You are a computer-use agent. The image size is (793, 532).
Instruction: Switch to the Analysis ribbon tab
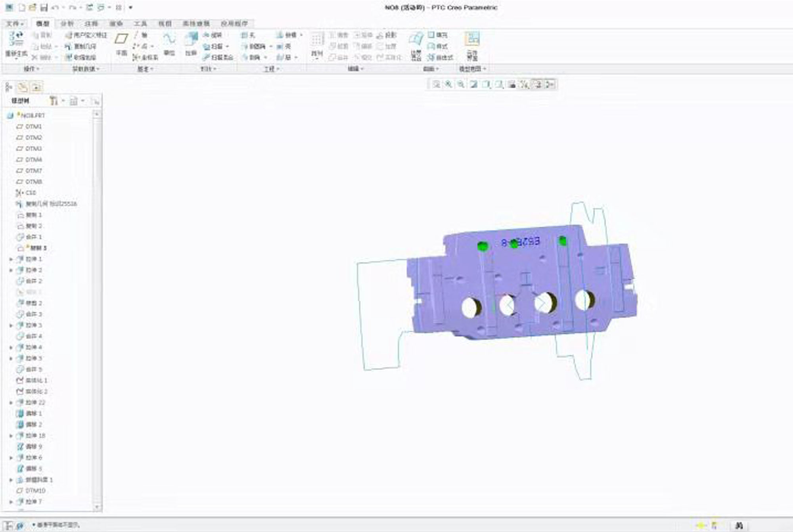tap(67, 24)
